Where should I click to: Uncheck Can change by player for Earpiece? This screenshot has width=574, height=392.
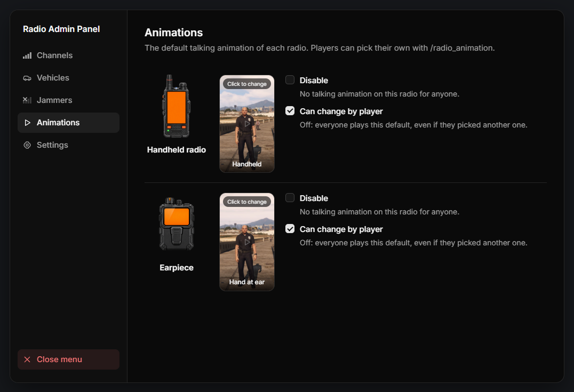(290, 229)
